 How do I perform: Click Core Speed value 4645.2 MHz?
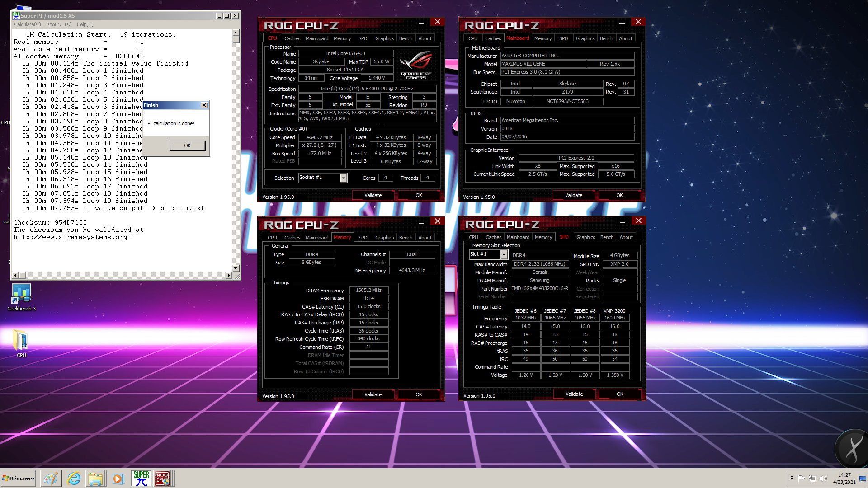click(x=320, y=137)
